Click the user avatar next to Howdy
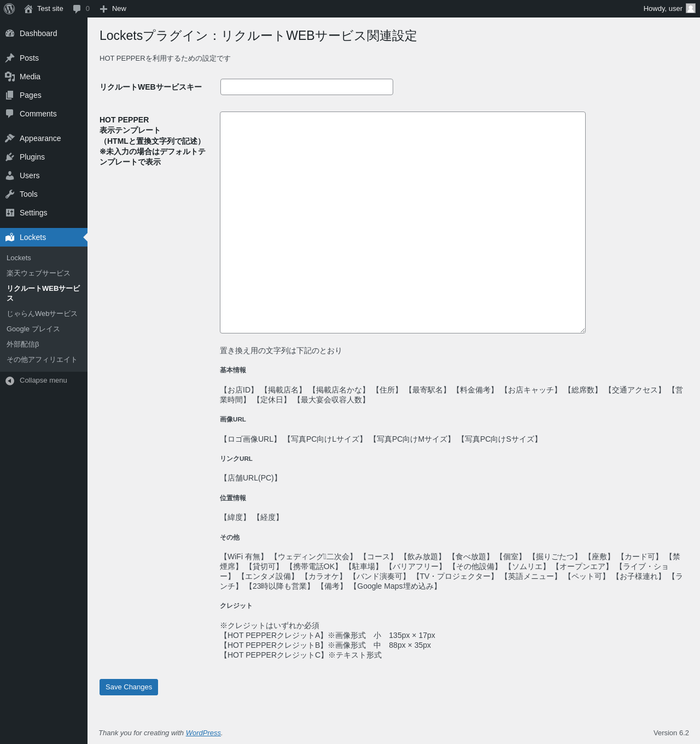Image resolution: width=700 pixels, height=744 pixels. (691, 9)
